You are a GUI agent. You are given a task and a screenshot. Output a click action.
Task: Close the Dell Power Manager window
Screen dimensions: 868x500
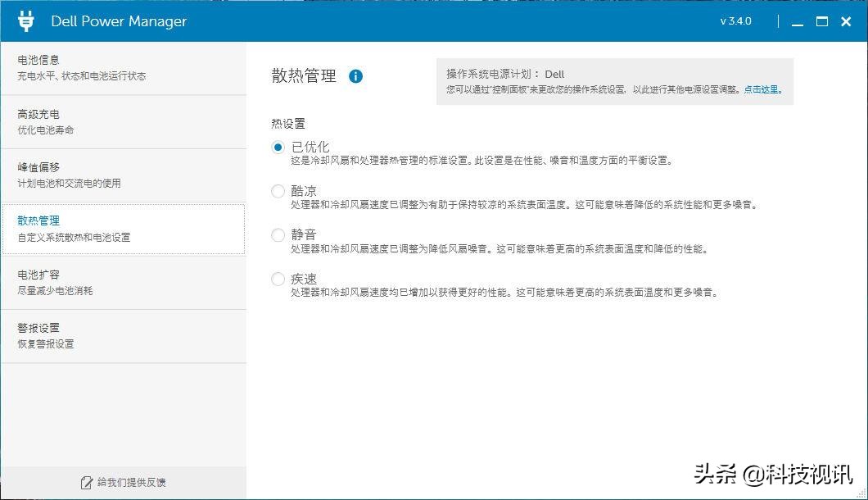pyautogui.click(x=845, y=21)
